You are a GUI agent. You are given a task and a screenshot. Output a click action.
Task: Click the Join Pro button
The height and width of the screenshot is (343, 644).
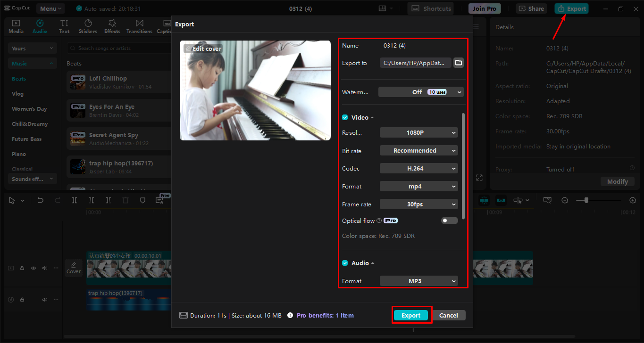[484, 8]
